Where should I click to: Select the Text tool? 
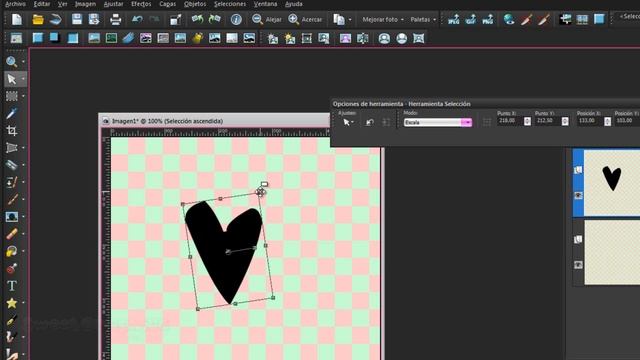point(11,286)
